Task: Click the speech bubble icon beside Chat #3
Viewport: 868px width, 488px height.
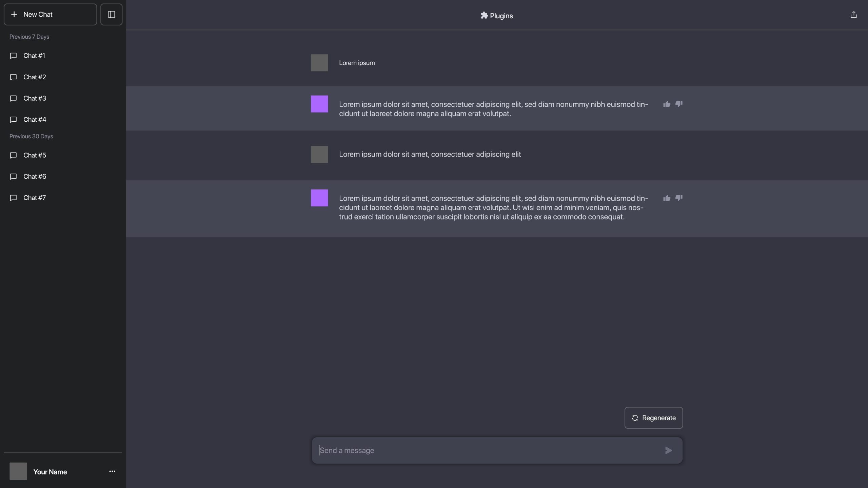Action: [x=14, y=99]
